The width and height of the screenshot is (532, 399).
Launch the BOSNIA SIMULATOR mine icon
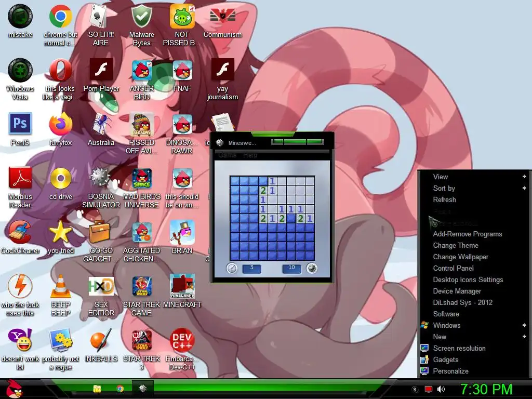[99, 178]
